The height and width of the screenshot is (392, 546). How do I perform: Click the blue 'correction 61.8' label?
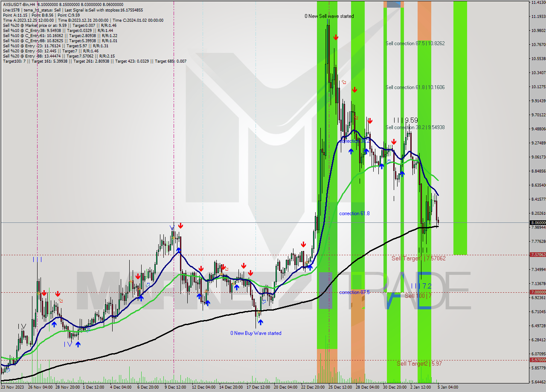(x=354, y=213)
